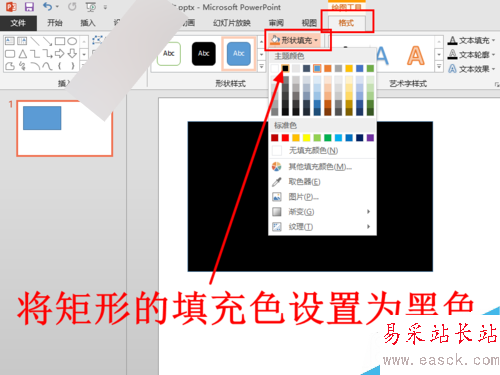This screenshot has height=375, width=500.
Task: Select the triangle shape
Action: click(22, 54)
